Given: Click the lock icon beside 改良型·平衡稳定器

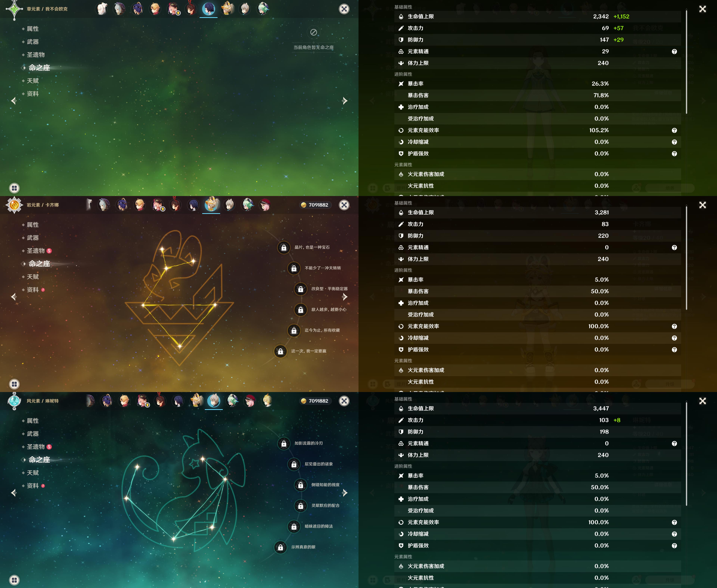Looking at the screenshot, I should [x=301, y=289].
